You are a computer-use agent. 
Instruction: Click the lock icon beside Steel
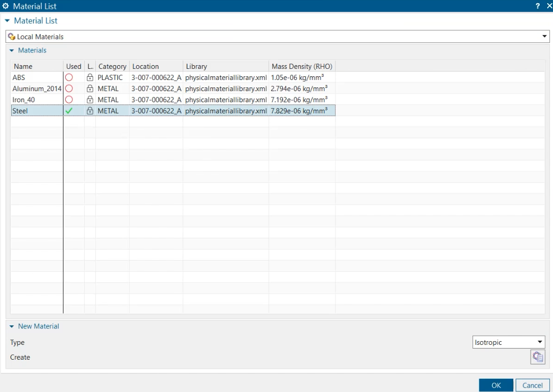(90, 111)
